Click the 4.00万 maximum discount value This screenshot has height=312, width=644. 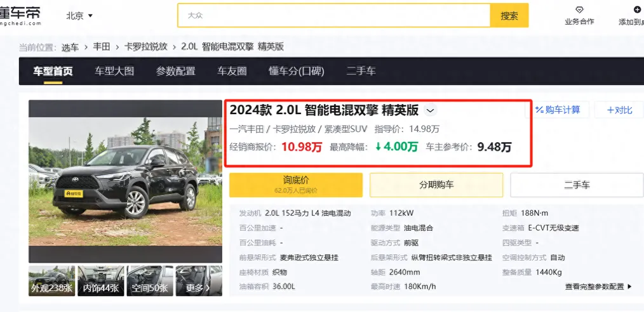tap(397, 146)
